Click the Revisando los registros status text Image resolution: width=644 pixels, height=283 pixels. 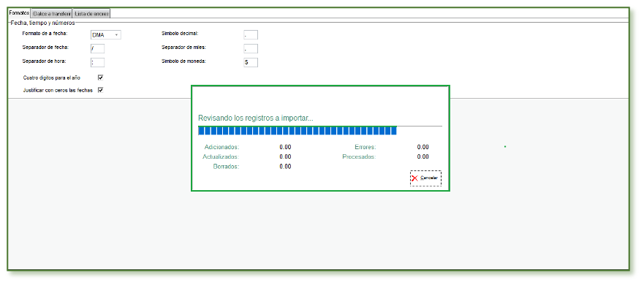click(255, 118)
